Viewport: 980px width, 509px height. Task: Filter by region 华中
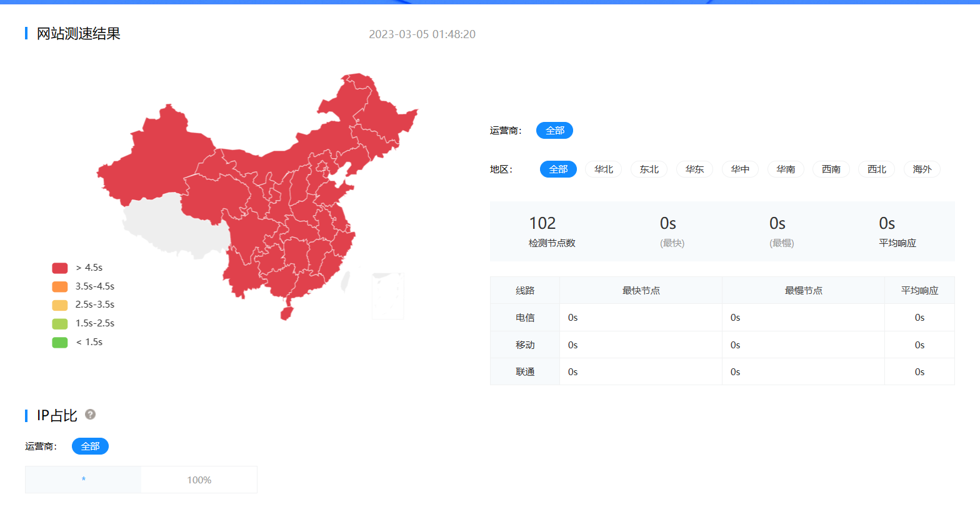pyautogui.click(x=740, y=169)
